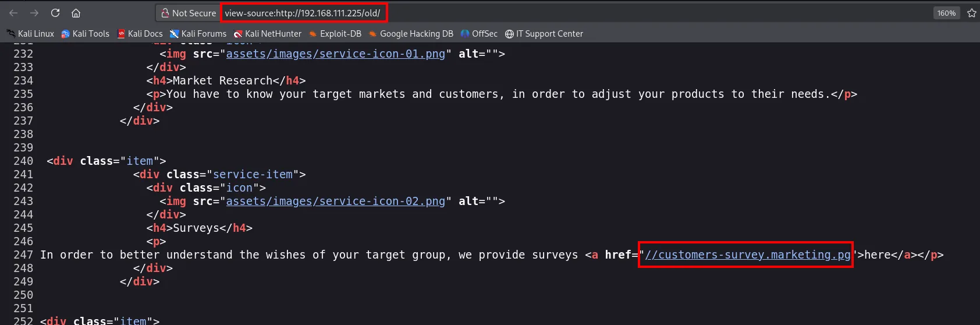Click the Market Research heading text
The width and height of the screenshot is (980, 325).
point(223,80)
